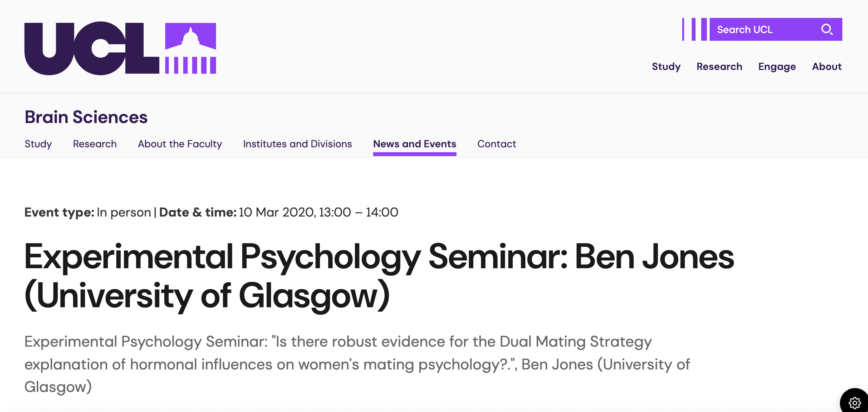The image size is (868, 412).
Task: Select Study in Brain Sciences nav
Action: pyautogui.click(x=38, y=144)
